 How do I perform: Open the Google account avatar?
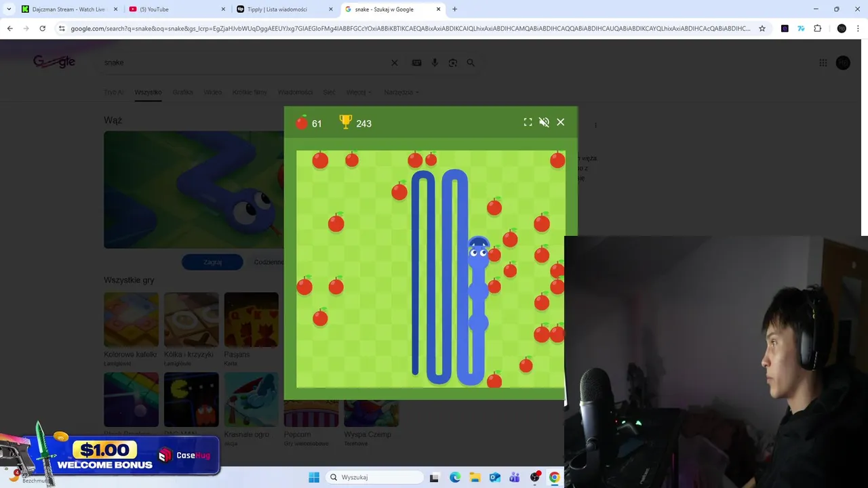pos(843,62)
